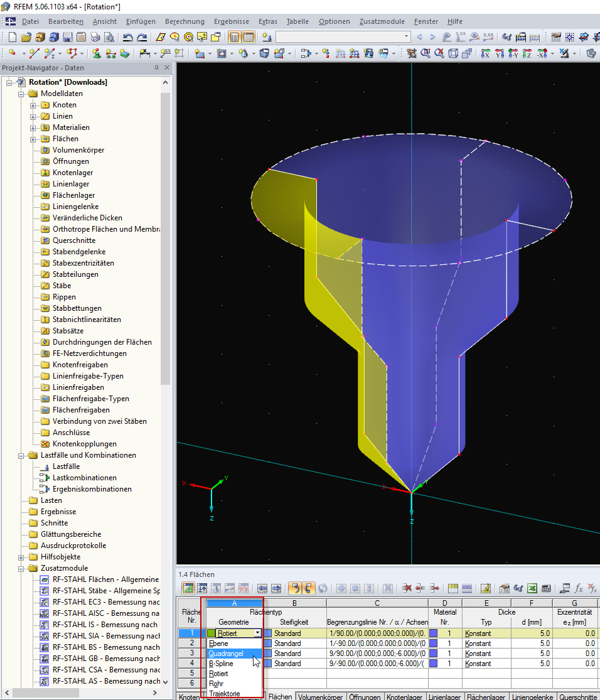Image resolution: width=600 pixels, height=700 pixels.
Task: Click the yellow highlight rows icon in table toolbar
Action: point(453,588)
